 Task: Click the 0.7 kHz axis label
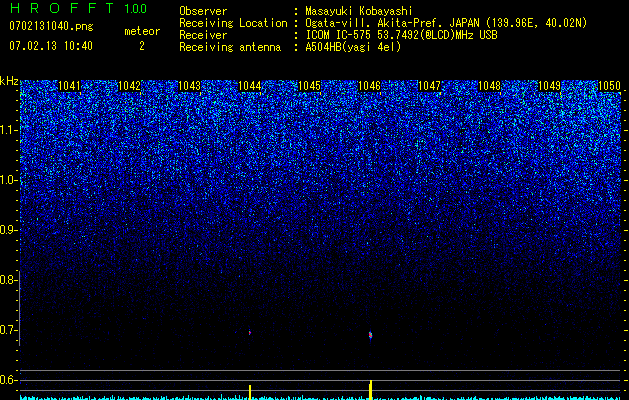[x=8, y=330]
